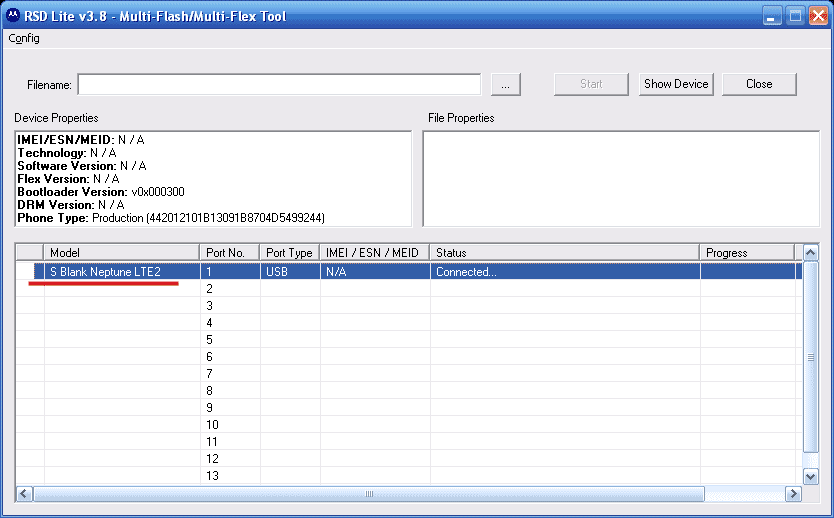Click the USB port type cell

[x=290, y=272]
